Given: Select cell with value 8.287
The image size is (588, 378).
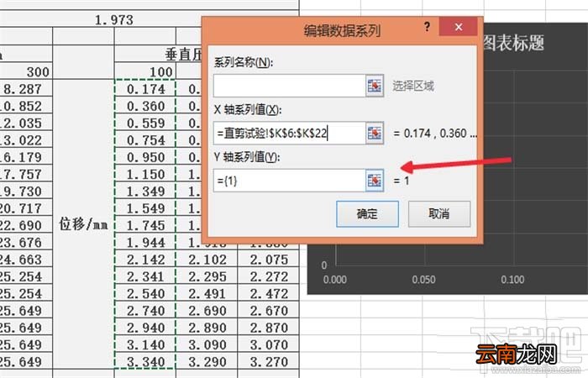Looking at the screenshot, I should [x=26, y=88].
